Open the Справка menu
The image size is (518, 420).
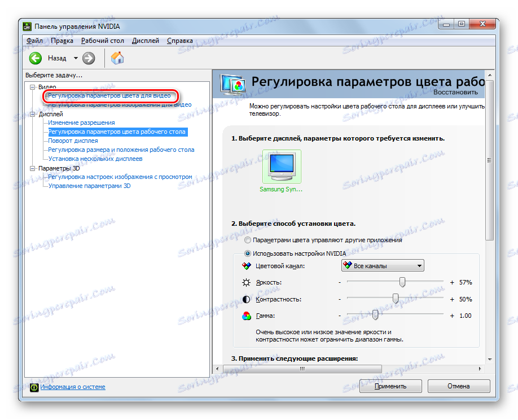pos(179,41)
